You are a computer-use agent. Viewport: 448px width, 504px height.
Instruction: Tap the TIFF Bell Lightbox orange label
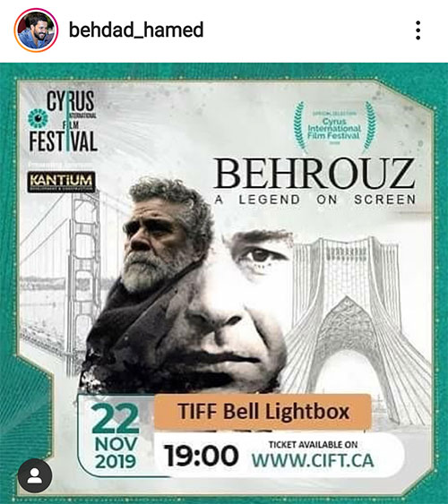coord(263,412)
